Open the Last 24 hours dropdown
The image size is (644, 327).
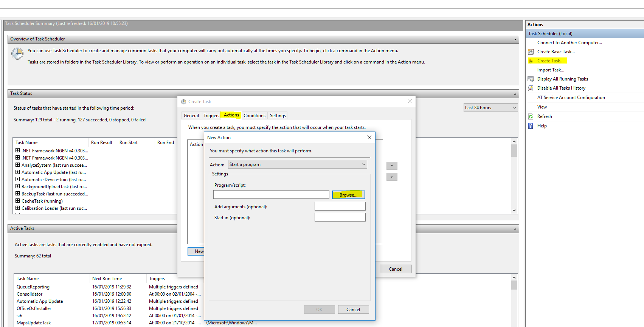click(490, 108)
